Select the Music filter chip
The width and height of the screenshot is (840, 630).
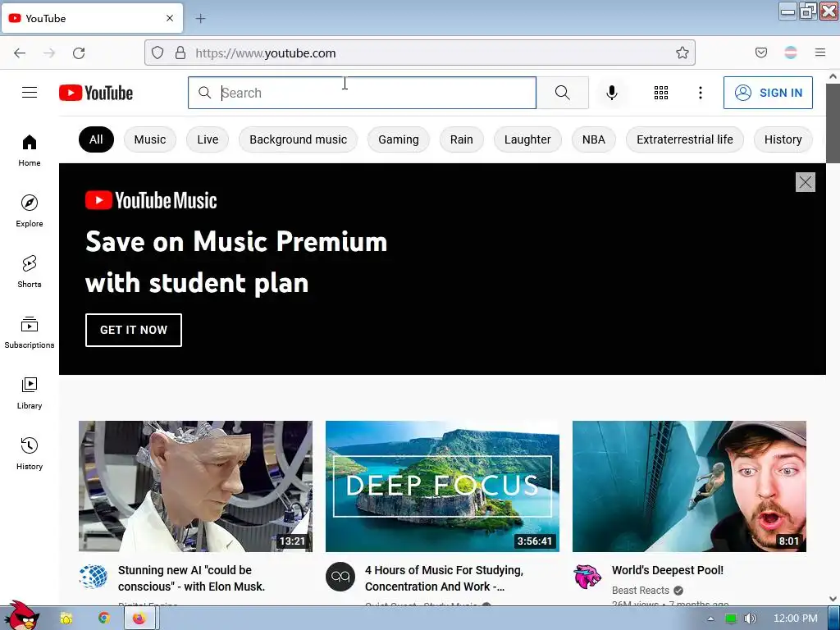[x=150, y=139]
